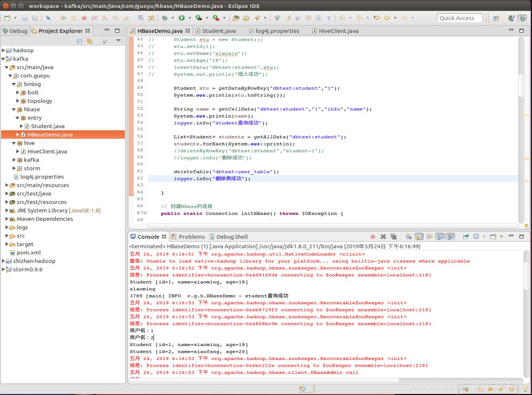Click the Disconnect debug icon
532x395 pixels.
(x=94, y=18)
